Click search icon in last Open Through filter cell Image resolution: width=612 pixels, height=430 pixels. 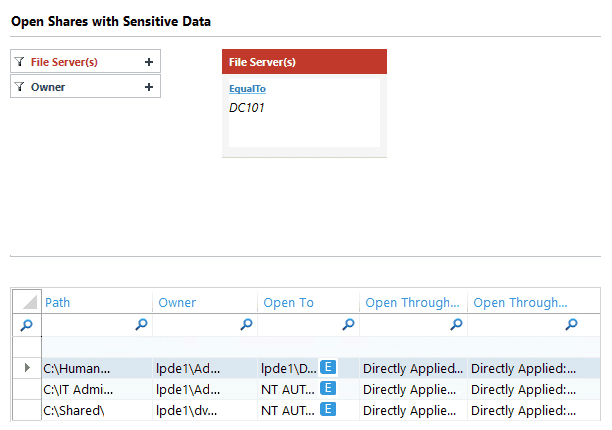(571, 324)
